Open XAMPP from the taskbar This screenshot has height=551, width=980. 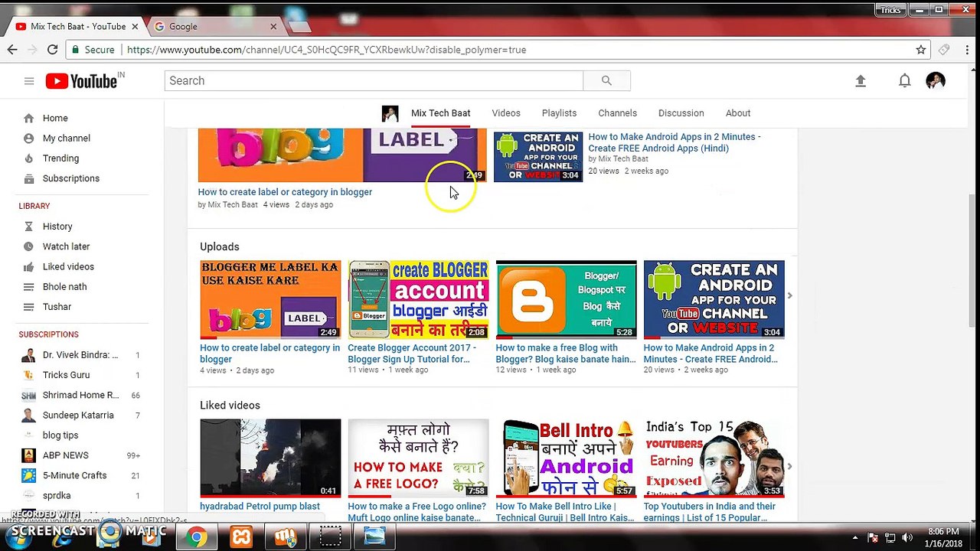pyautogui.click(x=241, y=537)
